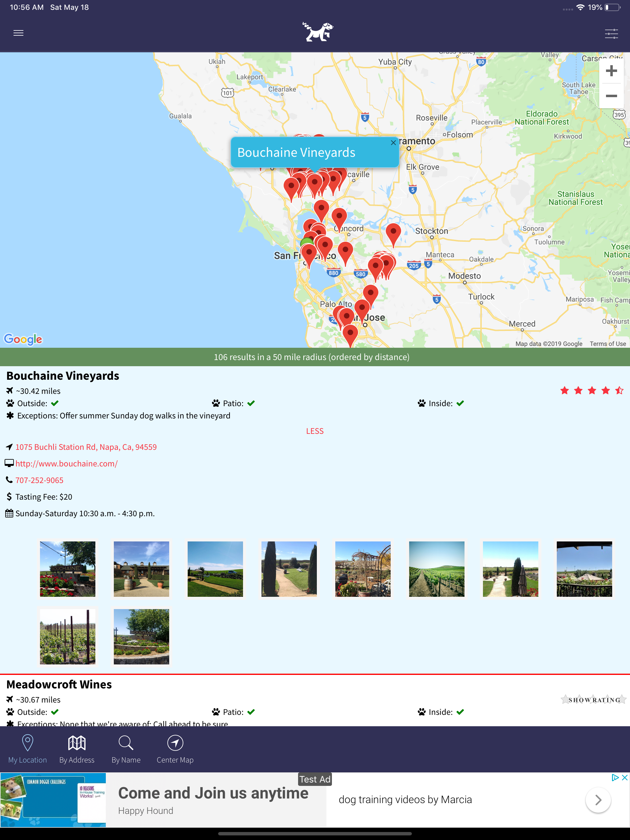Visit the bouchaine.com website link

(x=66, y=464)
